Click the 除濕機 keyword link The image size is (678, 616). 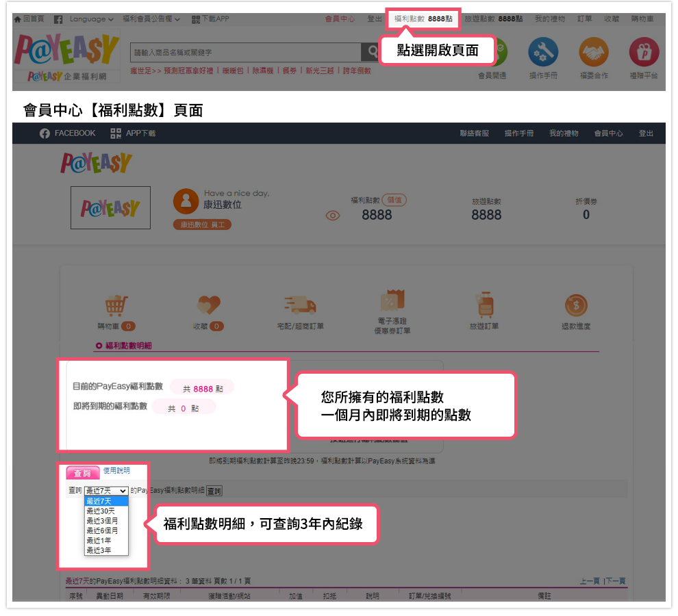(x=263, y=70)
